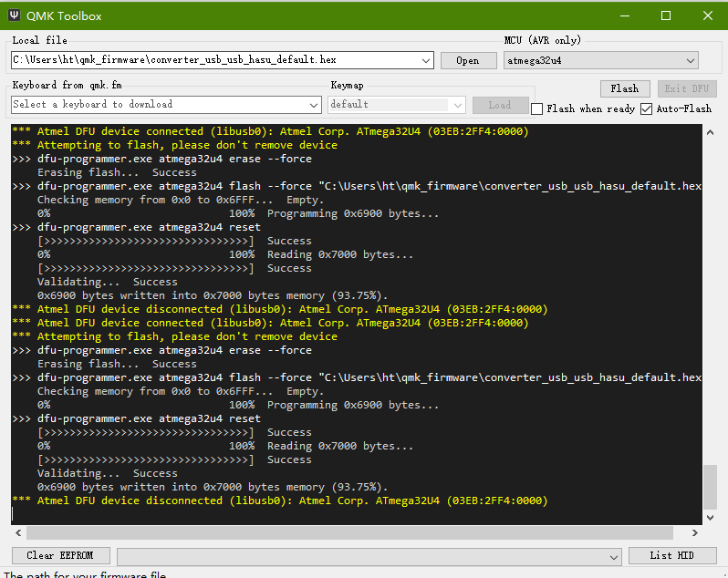This screenshot has width=728, height=578.
Task: Click the disabled Exit DFU button
Action: coord(687,88)
